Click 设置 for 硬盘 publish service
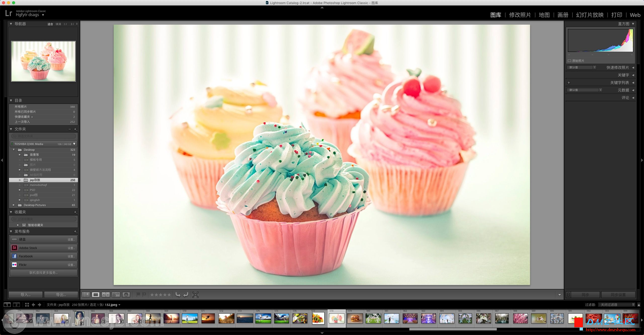644x335 pixels. click(x=71, y=240)
